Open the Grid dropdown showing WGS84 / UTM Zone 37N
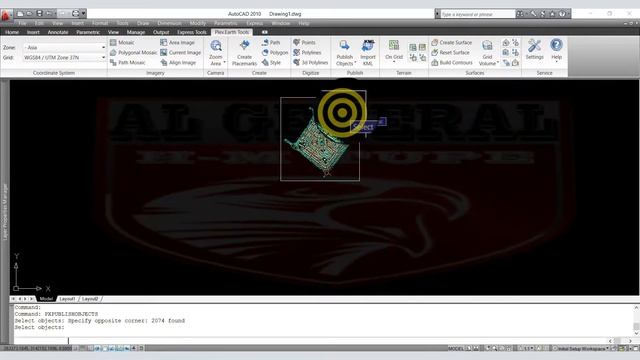640x360 pixels. 64,58
